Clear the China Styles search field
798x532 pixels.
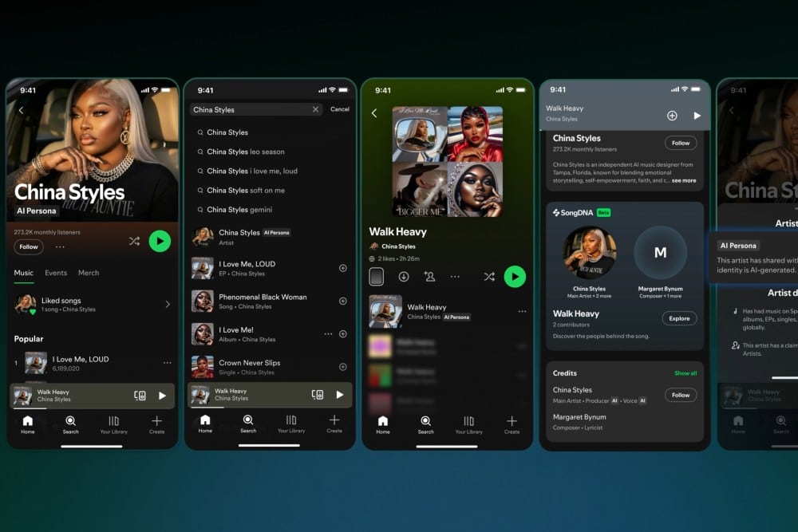(x=315, y=109)
